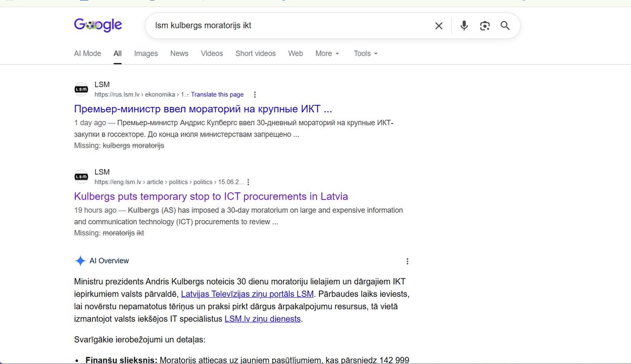The width and height of the screenshot is (631, 364).
Task: Open Kulbergs puts temporary stop article
Action: (x=211, y=196)
